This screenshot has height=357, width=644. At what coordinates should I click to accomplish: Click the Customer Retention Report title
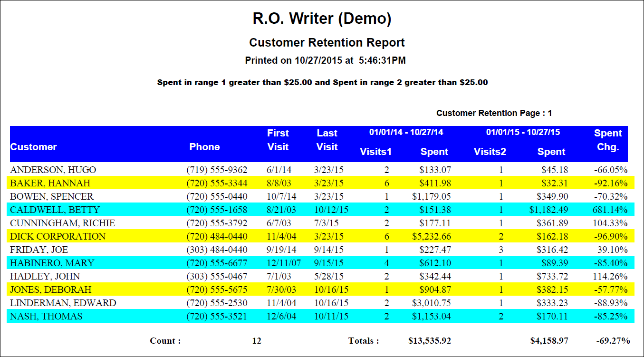pyautogui.click(x=327, y=42)
